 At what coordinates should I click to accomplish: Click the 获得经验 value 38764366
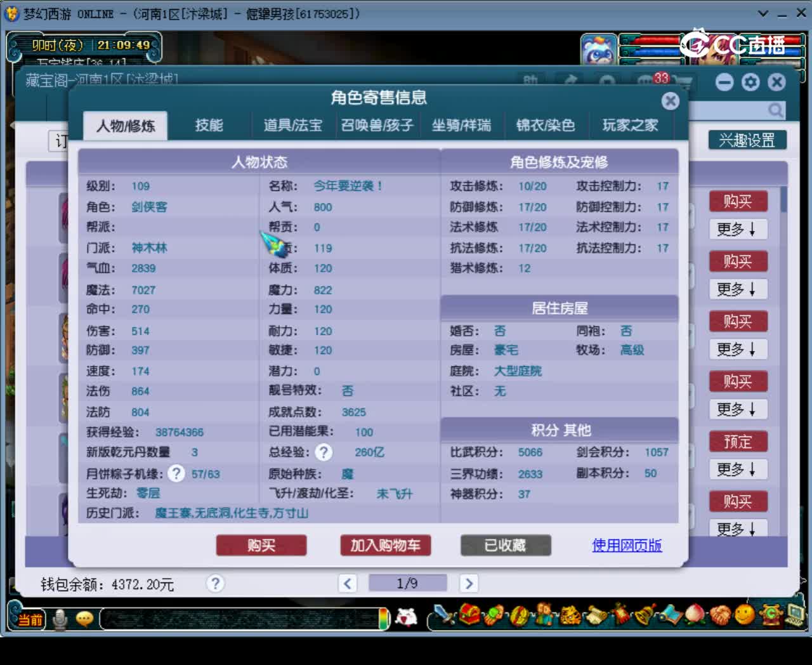(x=180, y=432)
